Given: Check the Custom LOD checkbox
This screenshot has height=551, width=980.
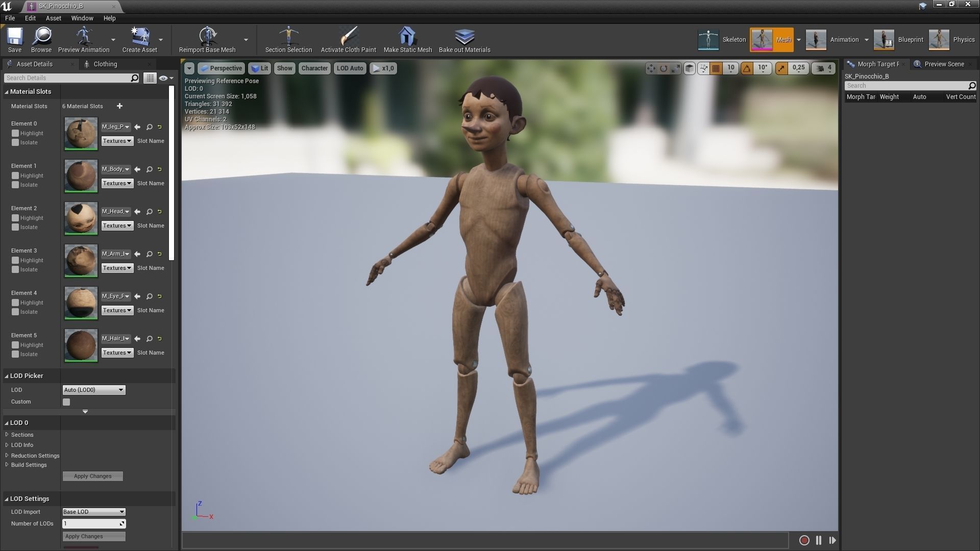Looking at the screenshot, I should [66, 402].
